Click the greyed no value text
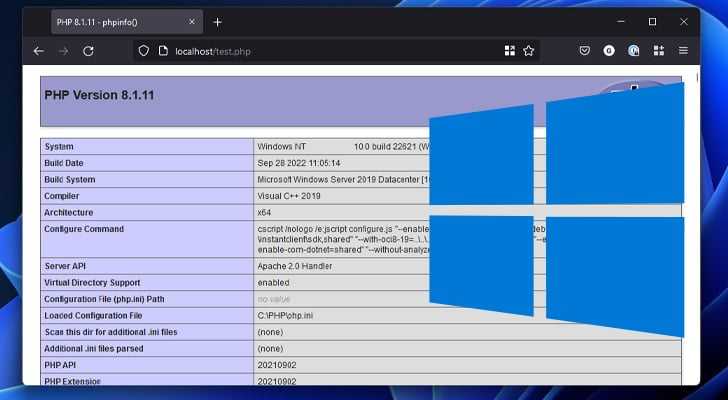Image resolution: width=728 pixels, height=400 pixels. point(274,299)
